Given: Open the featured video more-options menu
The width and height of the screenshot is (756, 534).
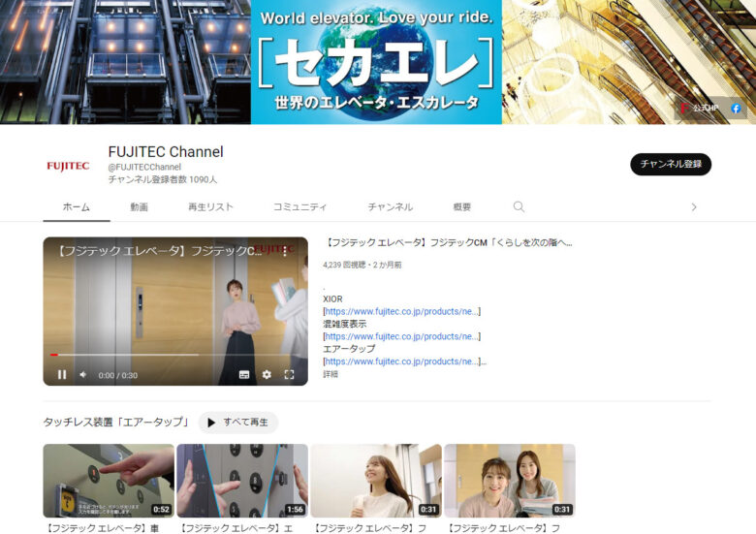Looking at the screenshot, I should 285,251.
